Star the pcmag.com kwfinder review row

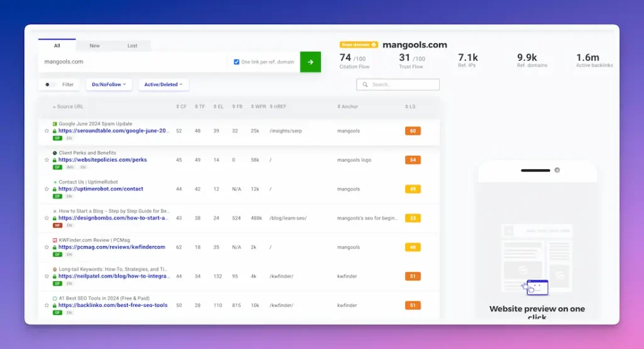click(47, 247)
